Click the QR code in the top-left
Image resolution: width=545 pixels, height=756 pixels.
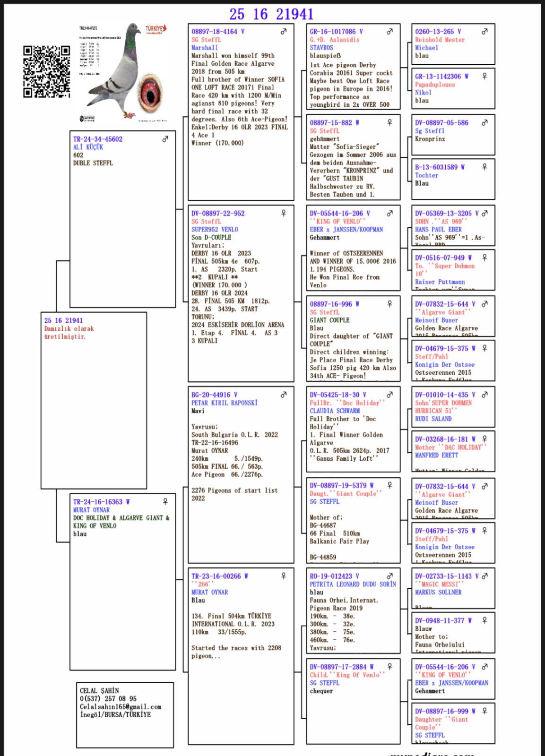[x=47, y=72]
